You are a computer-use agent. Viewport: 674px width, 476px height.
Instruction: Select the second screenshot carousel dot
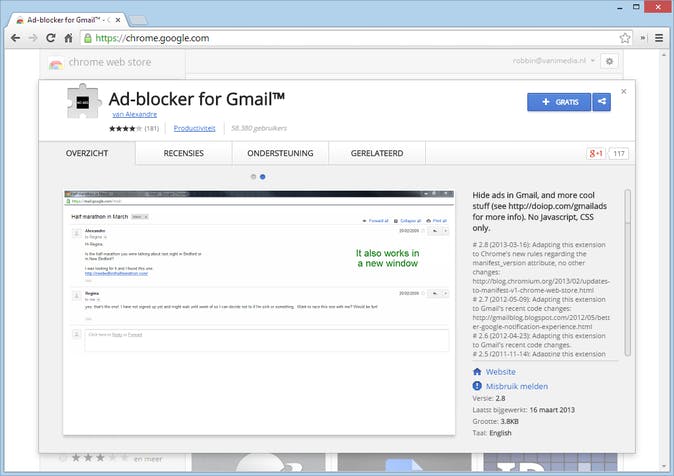click(263, 177)
